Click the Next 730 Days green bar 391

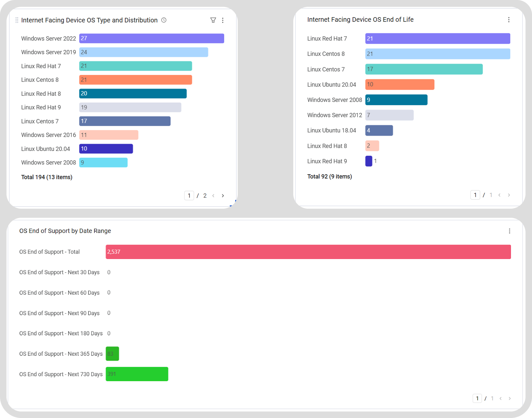pos(137,374)
